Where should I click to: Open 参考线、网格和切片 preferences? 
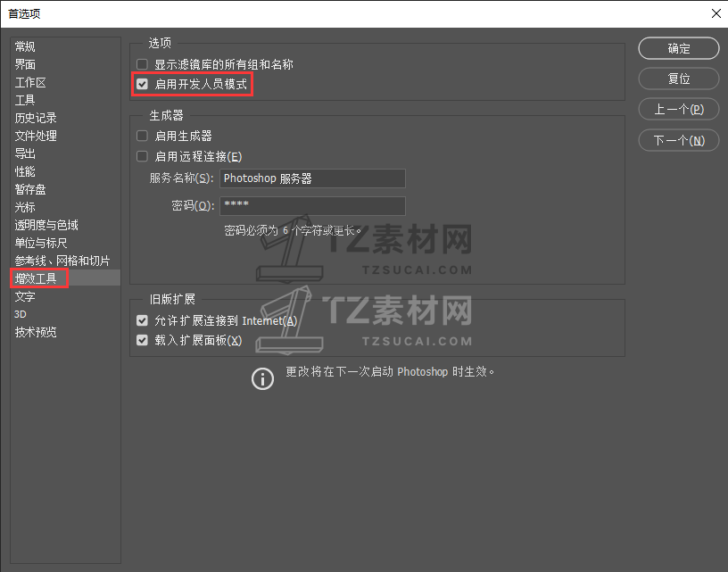pos(62,261)
